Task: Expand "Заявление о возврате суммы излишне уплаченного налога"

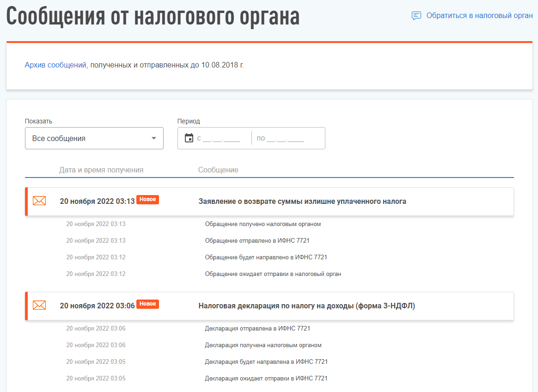Action: (302, 202)
